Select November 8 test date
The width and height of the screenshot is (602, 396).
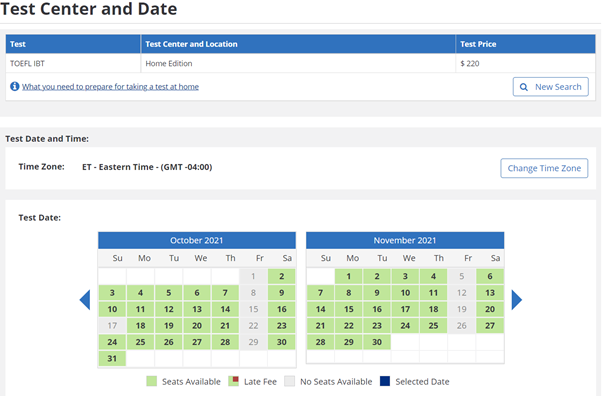point(349,293)
